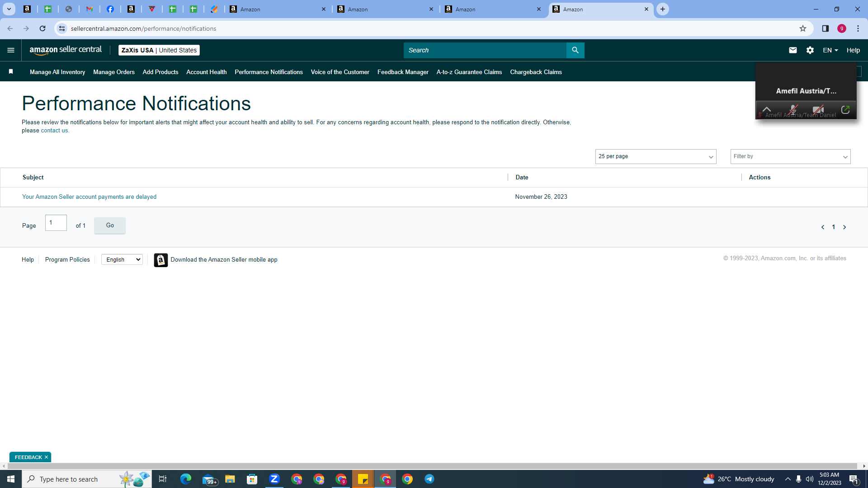This screenshot has width=868, height=488.
Task: Switch to the first Amazon tab
Action: tap(278, 9)
